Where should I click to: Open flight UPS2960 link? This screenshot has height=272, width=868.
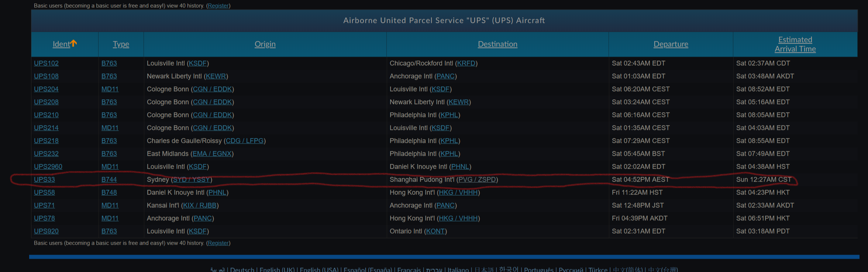tap(48, 166)
